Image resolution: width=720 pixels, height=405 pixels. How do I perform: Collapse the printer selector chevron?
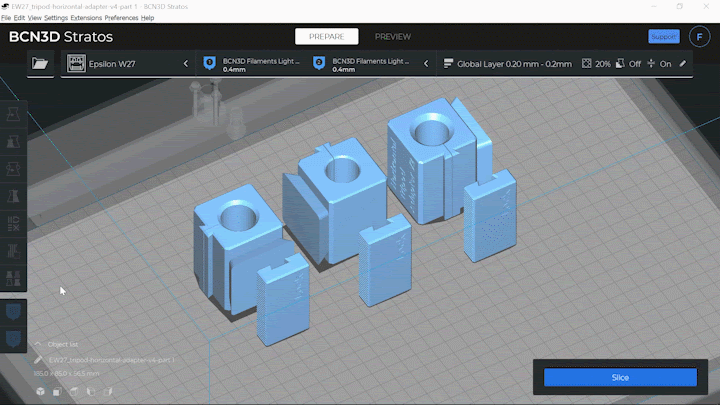coord(186,63)
